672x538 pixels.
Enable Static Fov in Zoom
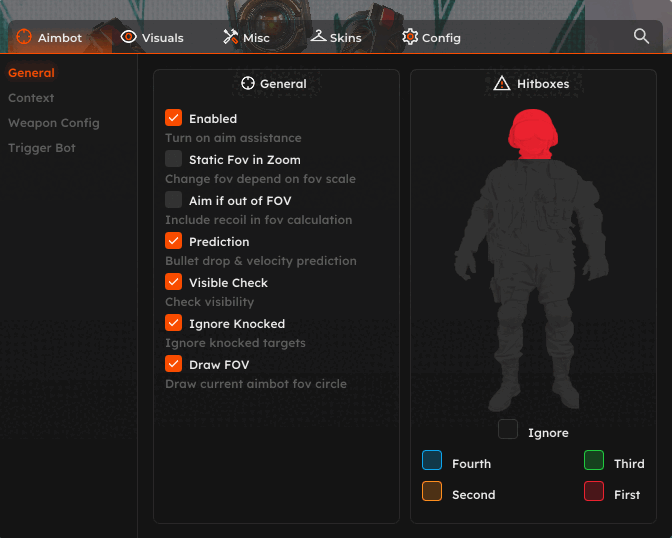(x=174, y=159)
